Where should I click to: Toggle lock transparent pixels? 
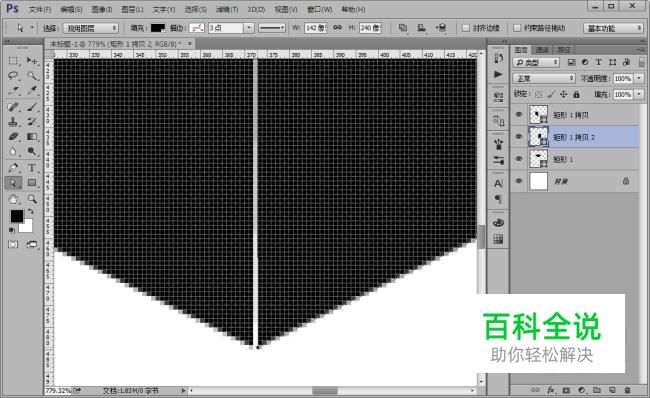pos(538,95)
